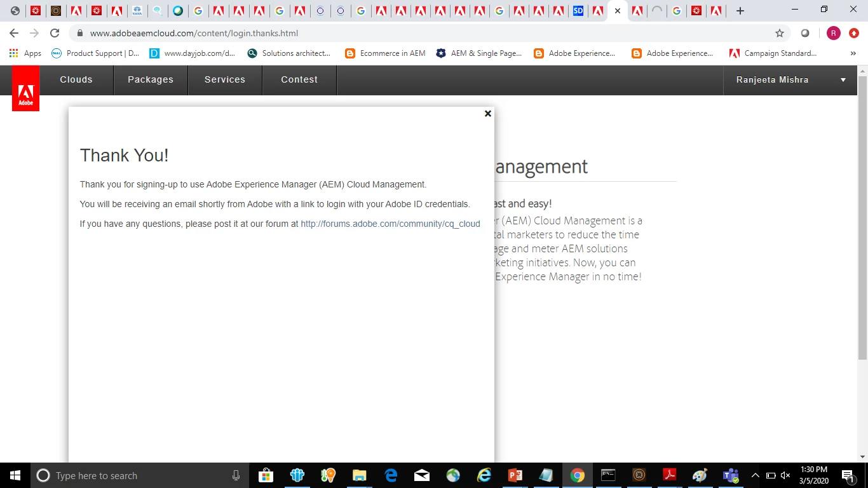Open the Packages menu
The height and width of the screenshot is (488, 868).
click(x=151, y=79)
